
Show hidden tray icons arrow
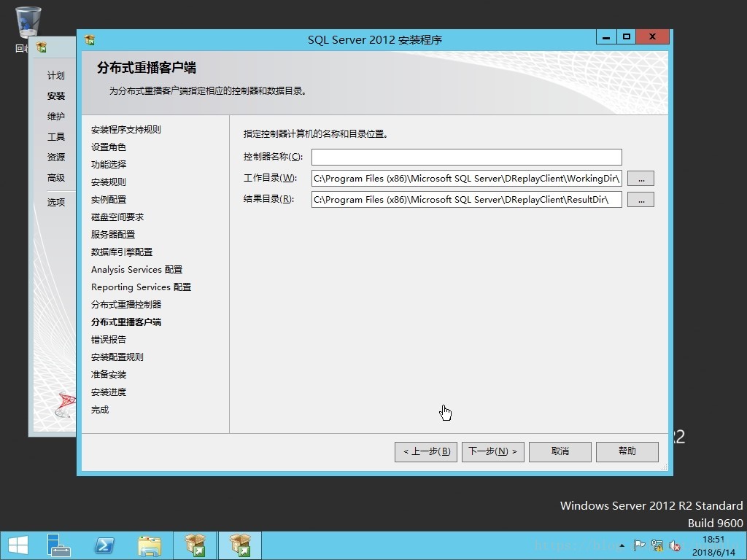pyautogui.click(x=622, y=545)
